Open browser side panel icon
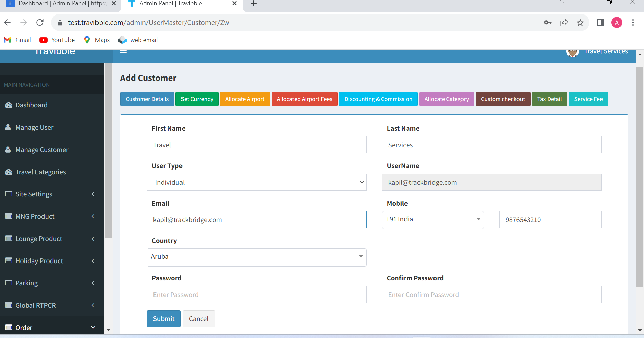The width and height of the screenshot is (644, 338). pyautogui.click(x=600, y=23)
